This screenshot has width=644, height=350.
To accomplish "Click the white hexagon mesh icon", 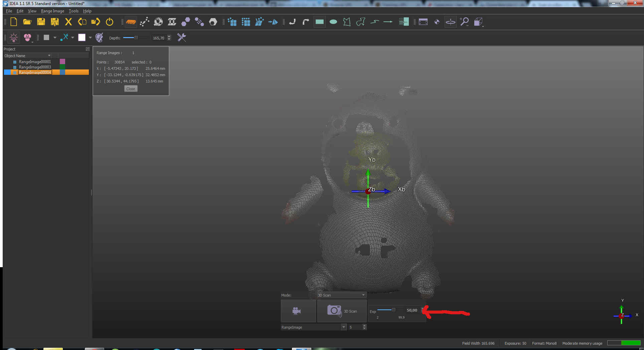I will [x=213, y=22].
